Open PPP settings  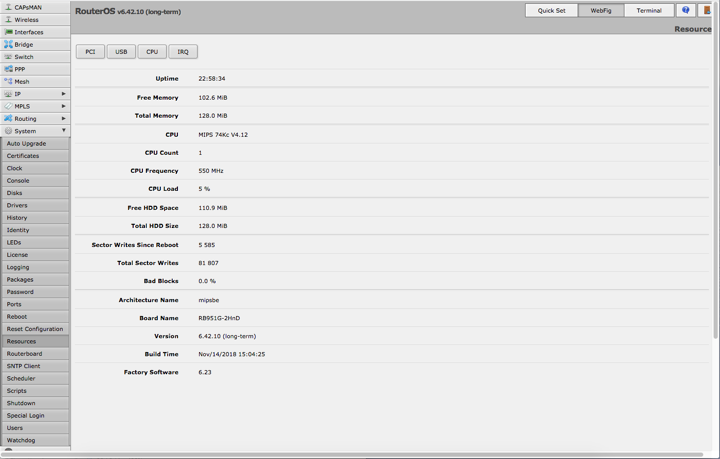(x=35, y=69)
